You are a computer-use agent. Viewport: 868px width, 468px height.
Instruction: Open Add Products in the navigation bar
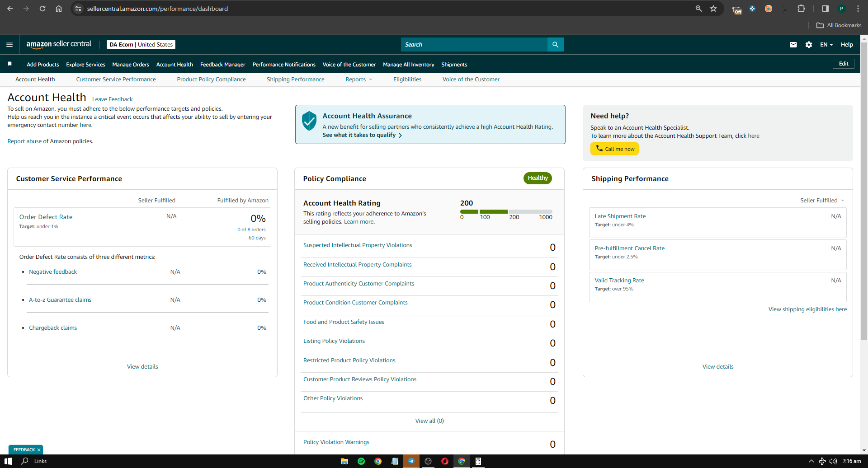tap(43, 65)
